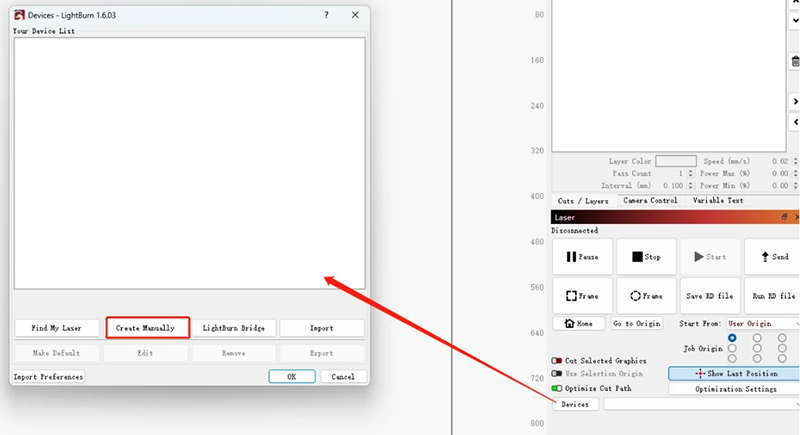Click Optimization Settings button

pos(735,389)
